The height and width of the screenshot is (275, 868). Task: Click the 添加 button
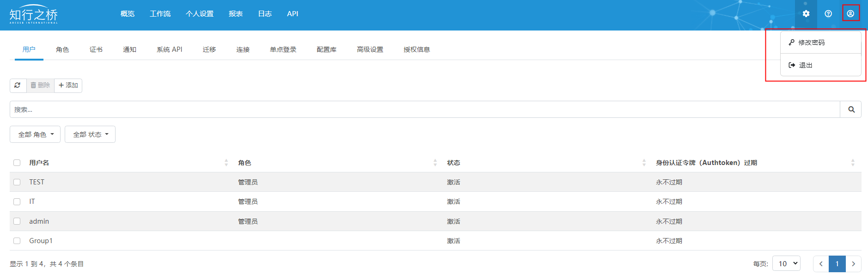pos(68,86)
